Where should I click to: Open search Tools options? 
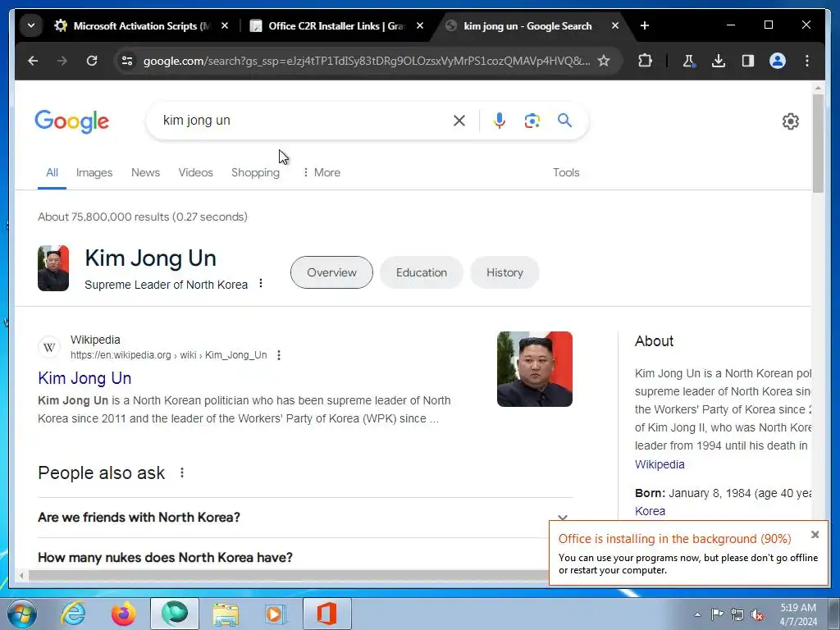(x=566, y=172)
